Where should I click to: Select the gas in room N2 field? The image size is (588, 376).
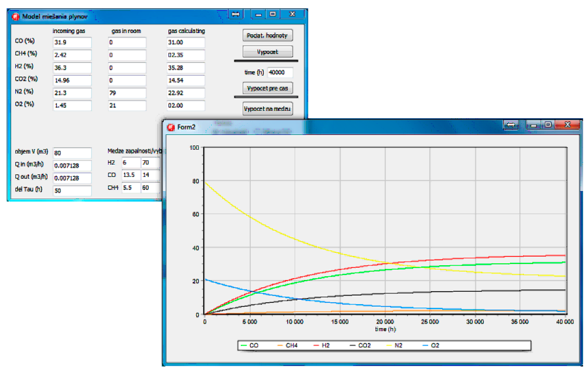click(x=127, y=93)
